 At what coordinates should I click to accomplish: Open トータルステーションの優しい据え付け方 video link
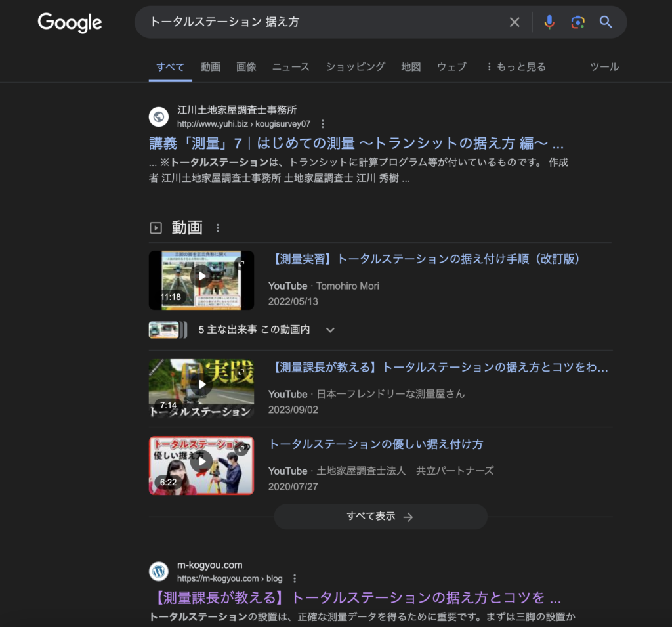[376, 444]
